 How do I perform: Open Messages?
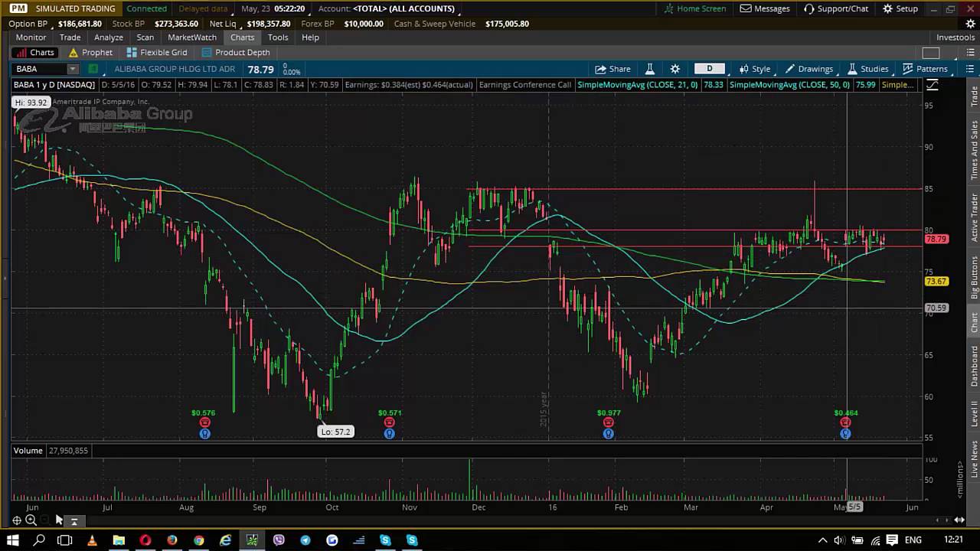coord(765,8)
